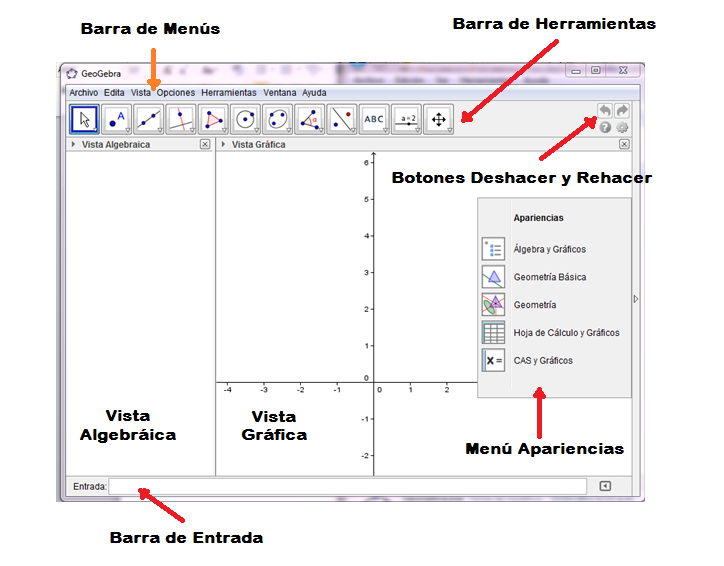The image size is (724, 566).
Task: Click the Geometría Básica triangle icon
Action: tap(493, 277)
